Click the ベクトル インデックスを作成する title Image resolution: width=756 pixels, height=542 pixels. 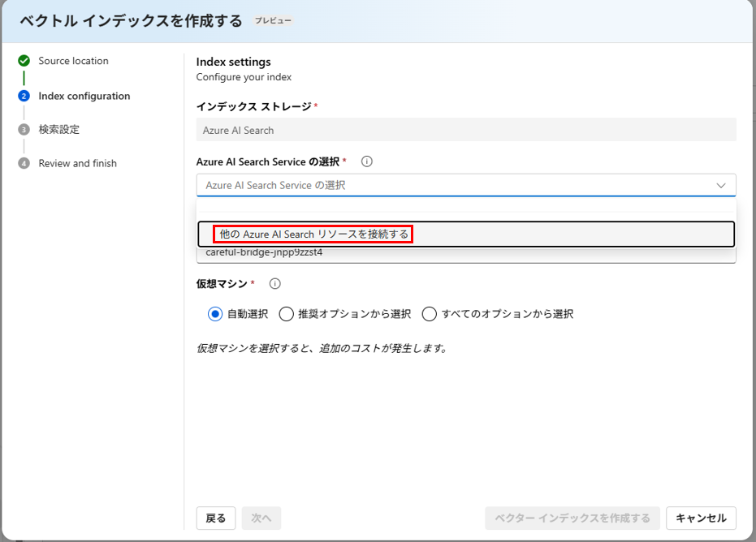[x=131, y=21]
